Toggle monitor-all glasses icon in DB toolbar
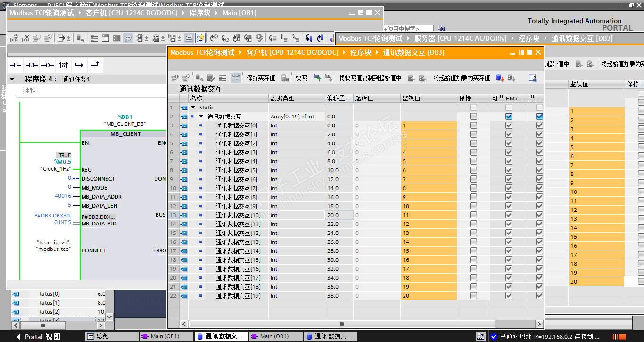Image resolution: width=644 pixels, height=342 pixels. (236, 78)
